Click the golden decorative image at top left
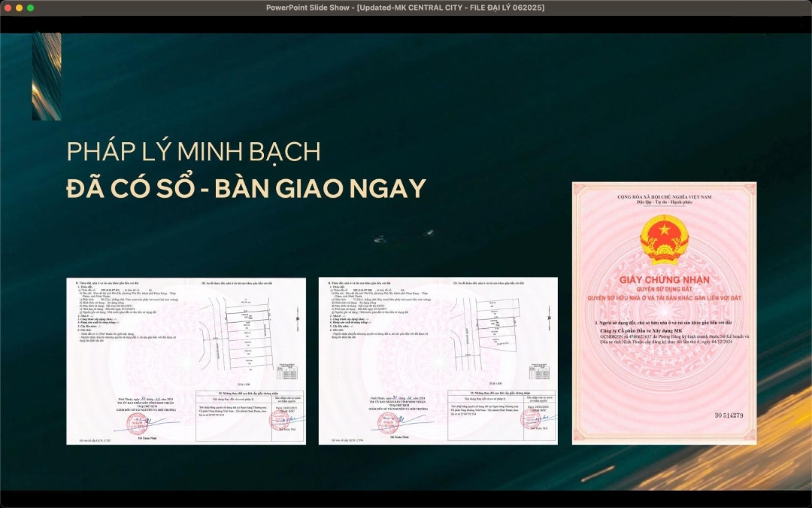The width and height of the screenshot is (812, 508). (x=47, y=76)
